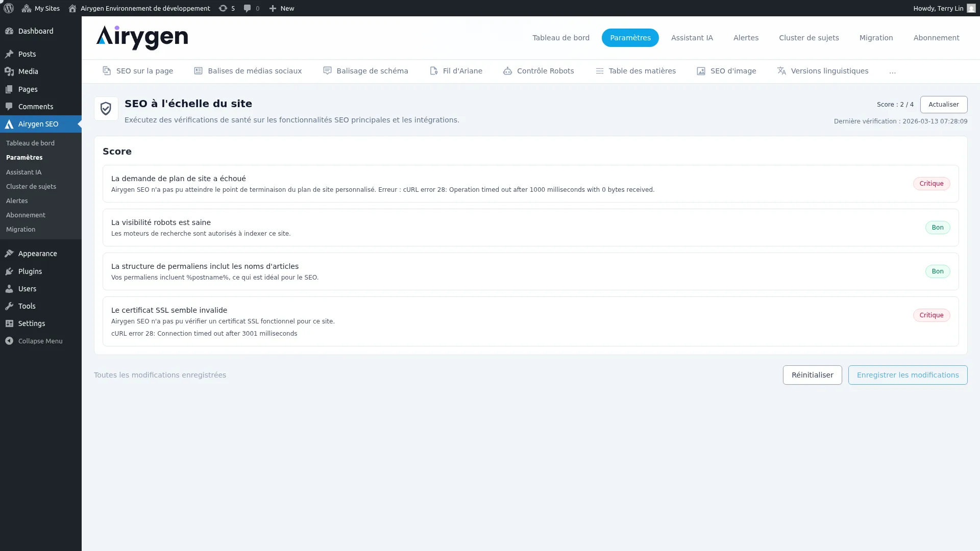Click the Dashboard gauge icon in sidebar

9,31
